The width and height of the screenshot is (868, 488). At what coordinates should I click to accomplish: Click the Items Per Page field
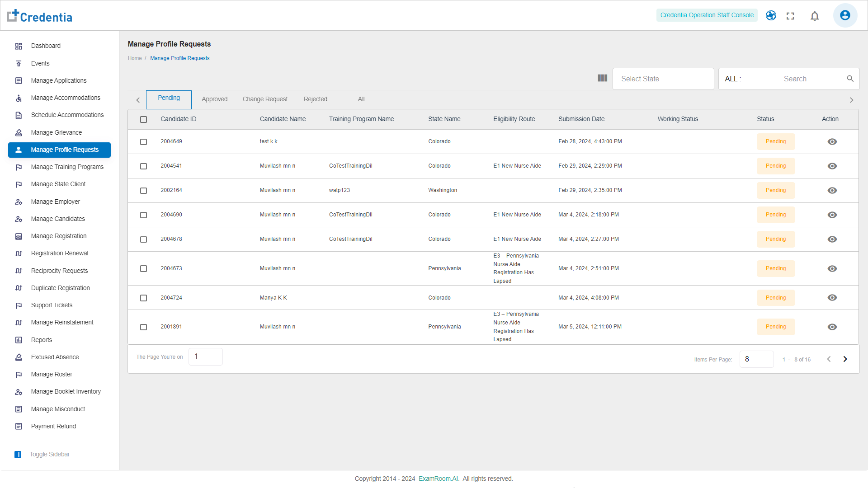pos(756,359)
